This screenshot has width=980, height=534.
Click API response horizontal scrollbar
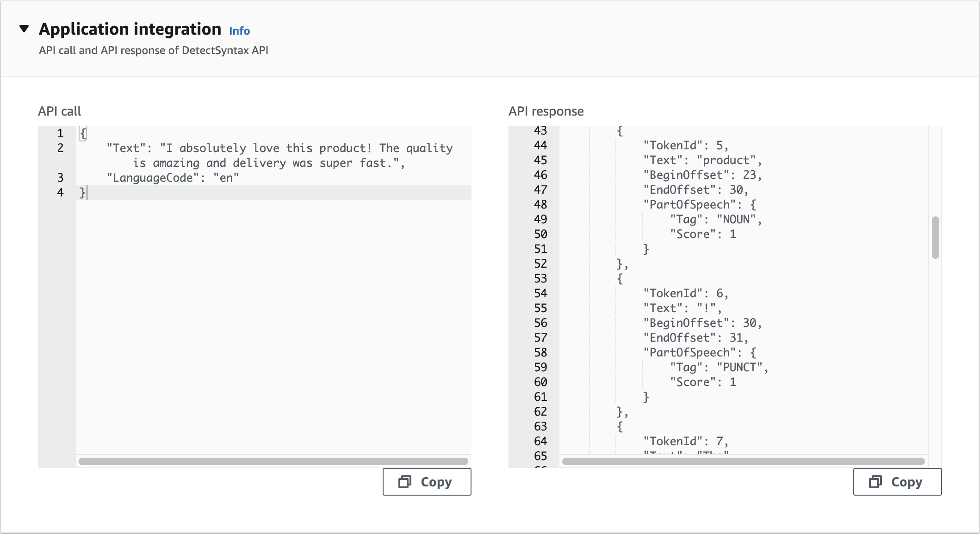743,461
